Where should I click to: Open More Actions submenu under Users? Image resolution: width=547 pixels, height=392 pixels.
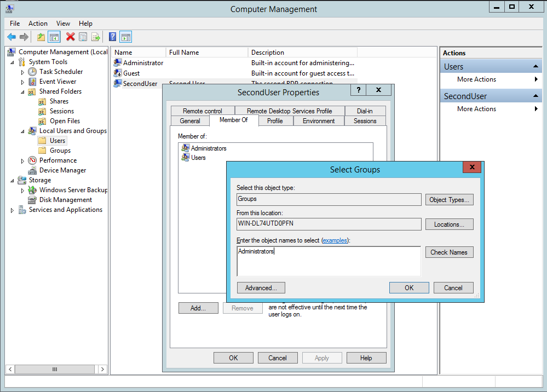click(x=491, y=79)
